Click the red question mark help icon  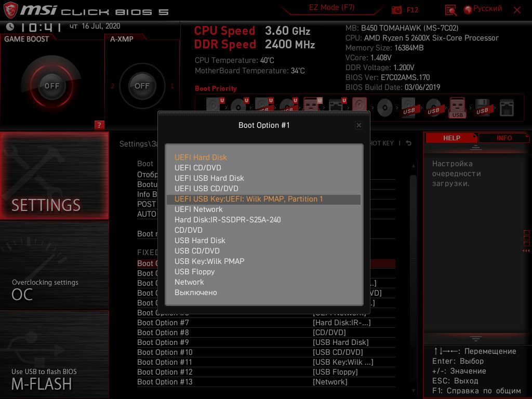(99, 125)
